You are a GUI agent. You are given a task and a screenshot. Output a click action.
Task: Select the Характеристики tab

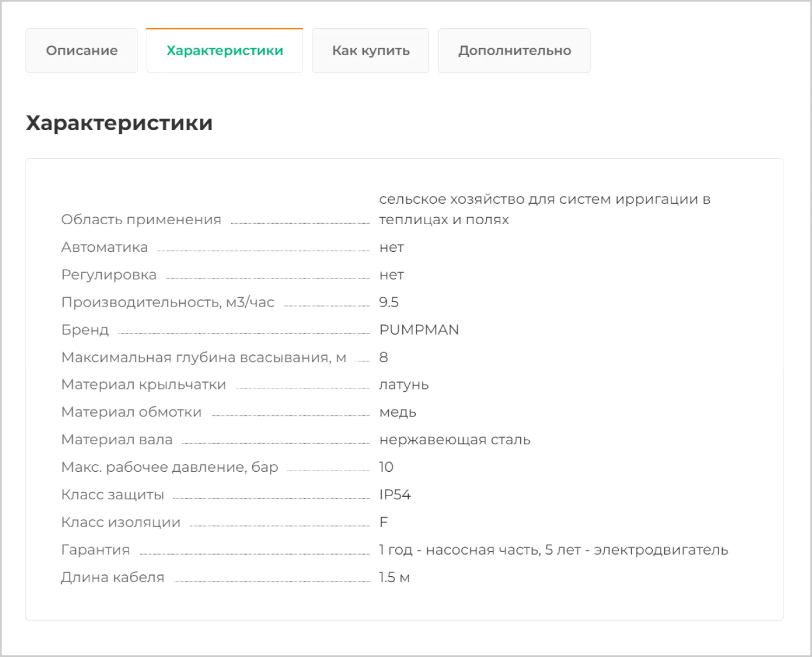(225, 50)
